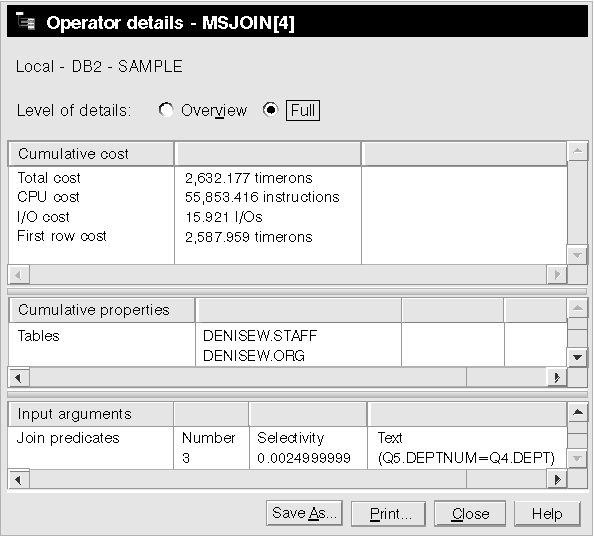Image resolution: width=594 pixels, height=537 pixels.
Task: Select the DENISEW.STAFF table entry
Action: [260, 336]
